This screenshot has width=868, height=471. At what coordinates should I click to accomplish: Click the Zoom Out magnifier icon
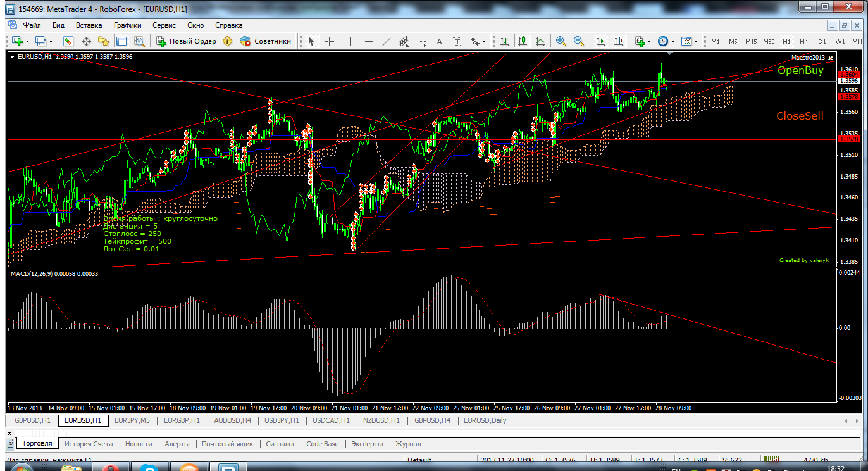(x=578, y=41)
